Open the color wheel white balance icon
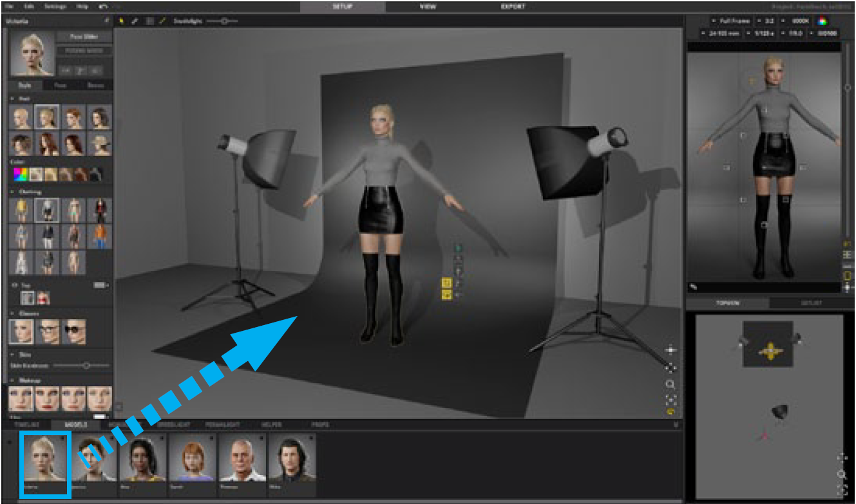Image resolution: width=856 pixels, height=504 pixels. [x=823, y=21]
